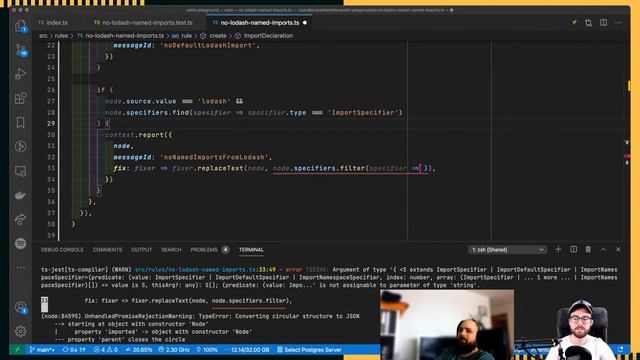Click CPU usage 20.65% status item
Viewport: 640px width, 360px height.
139,350
